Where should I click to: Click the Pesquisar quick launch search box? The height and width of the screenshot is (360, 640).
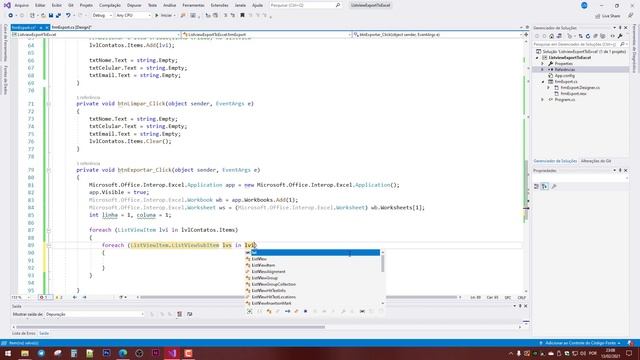coord(305,5)
